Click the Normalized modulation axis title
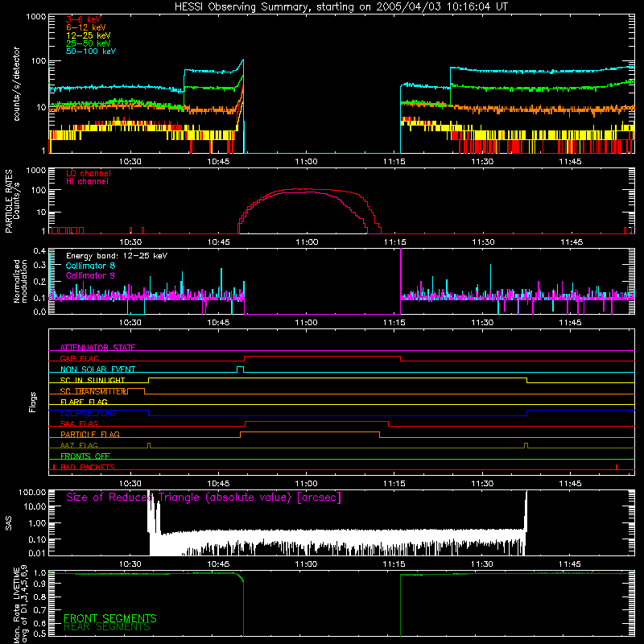This screenshot has width=644, height=644. point(20,281)
